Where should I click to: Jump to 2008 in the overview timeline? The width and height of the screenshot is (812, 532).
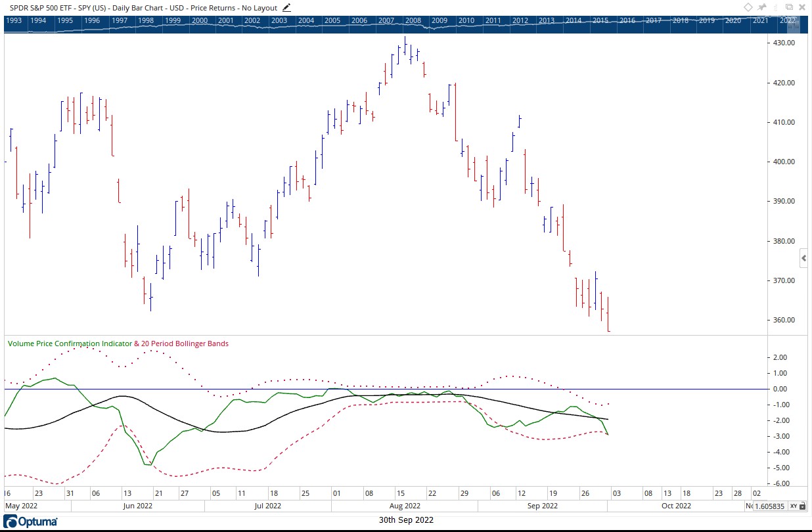point(413,20)
